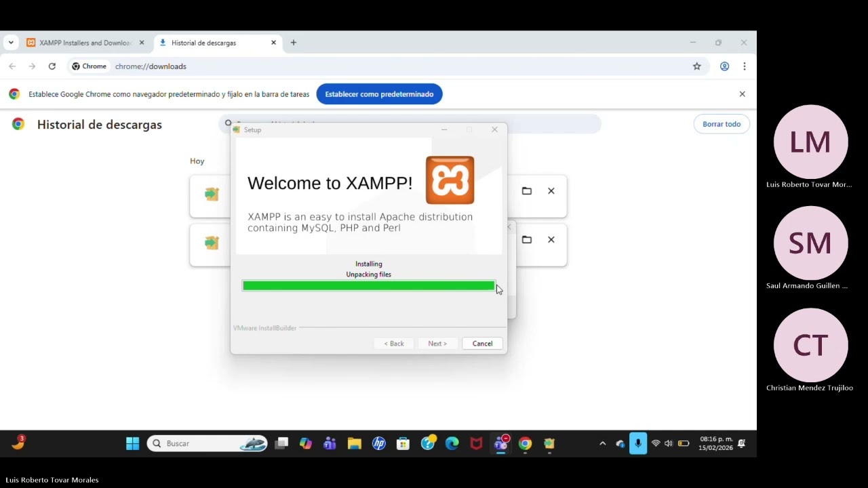The height and width of the screenshot is (488, 868).
Task: Switch to XAMPP Installers and Downloads tab
Action: [85, 43]
